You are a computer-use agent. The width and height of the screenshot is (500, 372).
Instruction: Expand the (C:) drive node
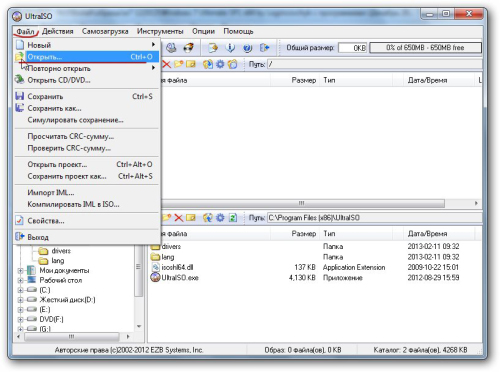pyautogui.click(x=20, y=290)
